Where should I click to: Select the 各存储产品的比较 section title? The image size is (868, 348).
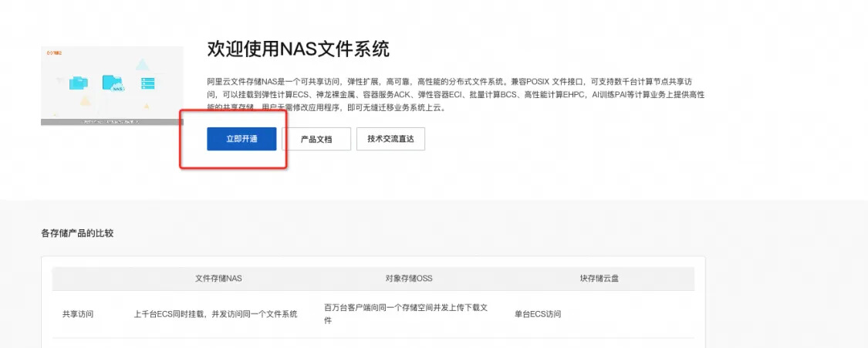[x=77, y=234]
